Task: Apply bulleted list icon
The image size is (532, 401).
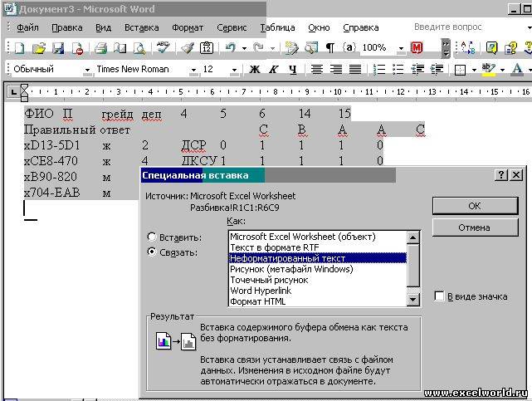Action: tap(398, 69)
